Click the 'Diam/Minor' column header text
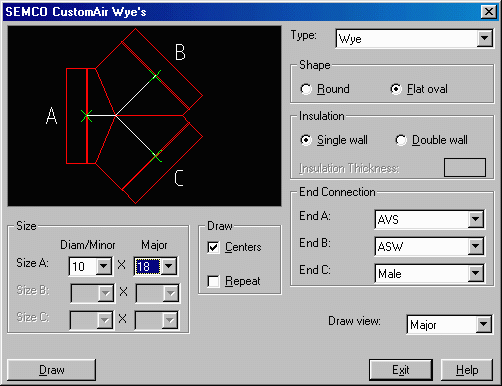 88,245
